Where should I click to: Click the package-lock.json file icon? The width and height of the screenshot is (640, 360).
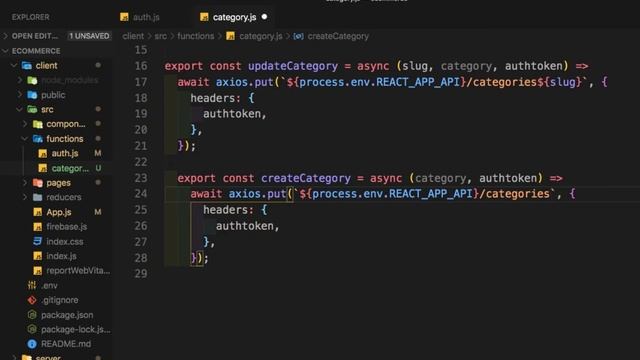tap(32, 329)
